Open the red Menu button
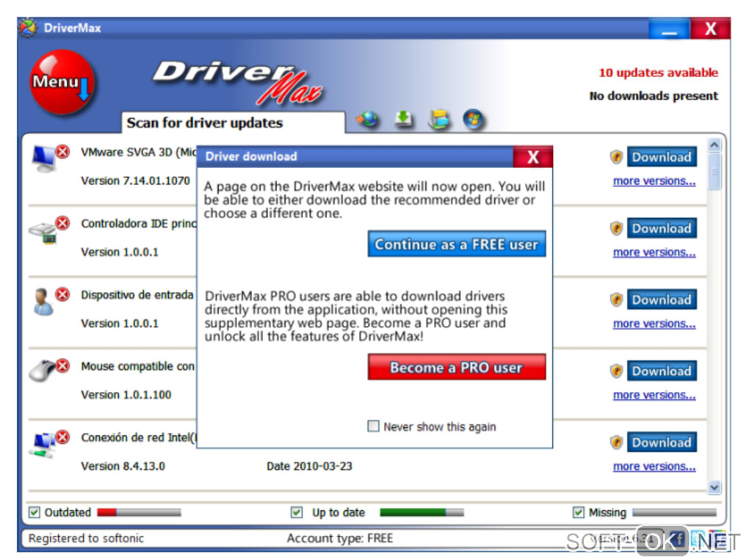This screenshot has width=749, height=560. tap(62, 82)
